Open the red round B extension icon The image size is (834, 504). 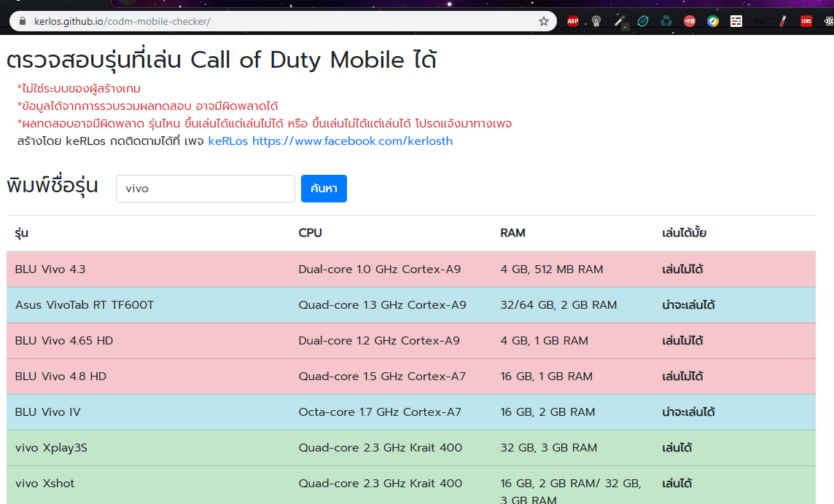tap(690, 21)
